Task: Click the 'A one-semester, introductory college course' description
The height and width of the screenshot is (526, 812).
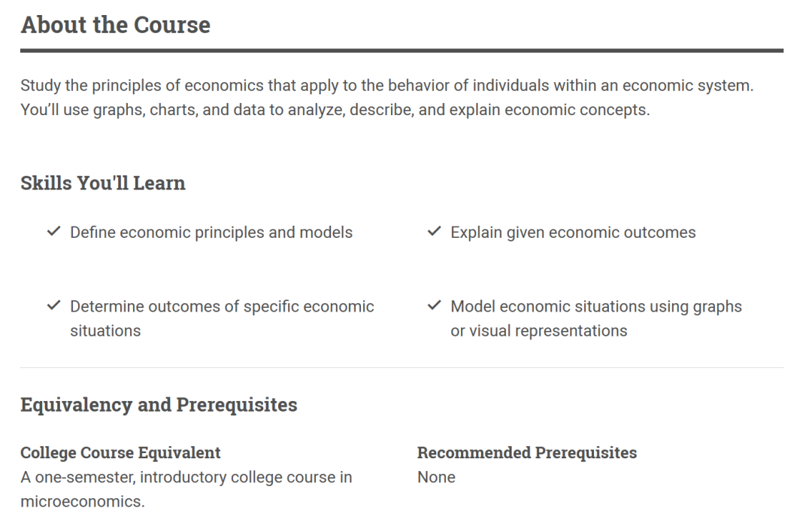Action: 186,489
